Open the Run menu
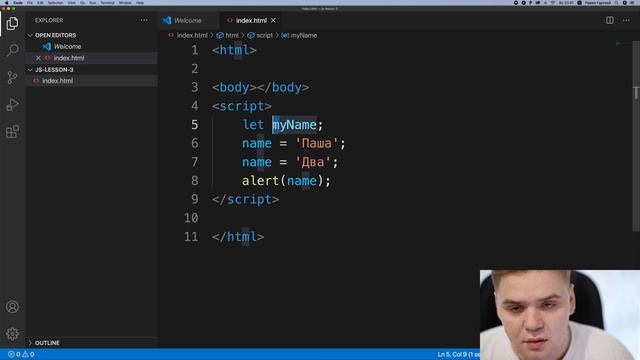The image size is (640, 360). click(x=93, y=3)
